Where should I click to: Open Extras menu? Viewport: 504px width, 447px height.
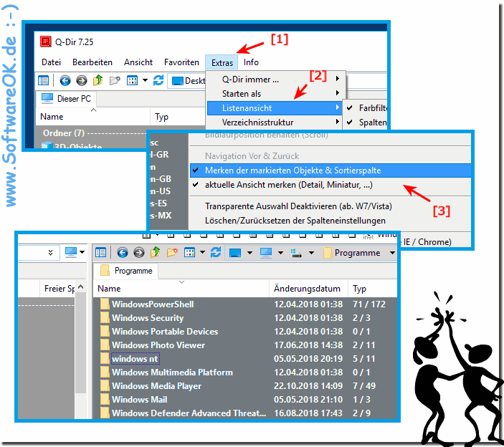(222, 62)
